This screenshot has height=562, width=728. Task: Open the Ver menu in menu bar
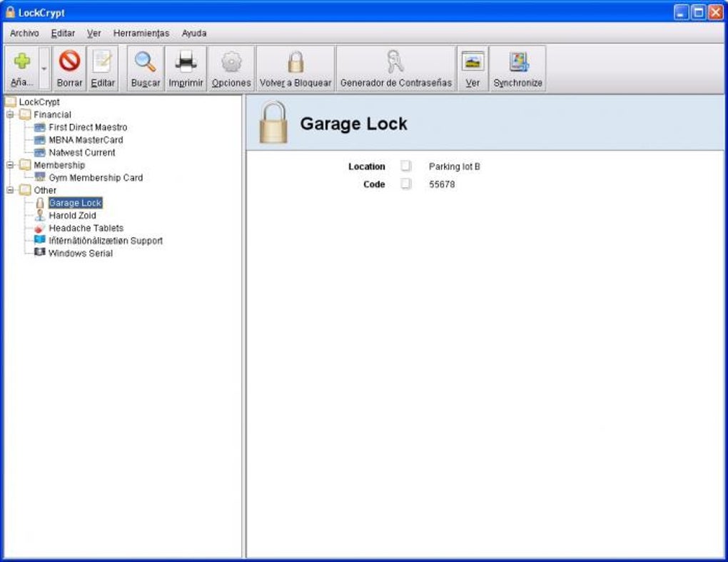94,33
